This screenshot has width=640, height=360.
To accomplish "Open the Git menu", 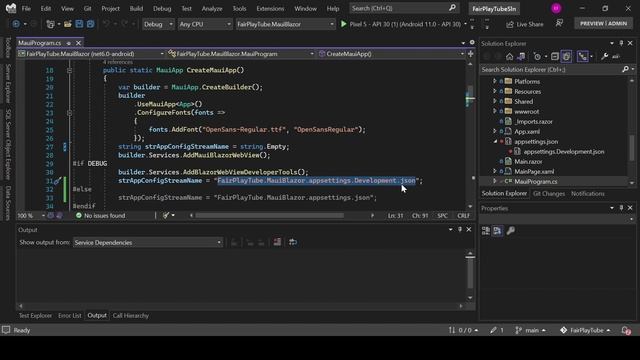I will 87,8.
